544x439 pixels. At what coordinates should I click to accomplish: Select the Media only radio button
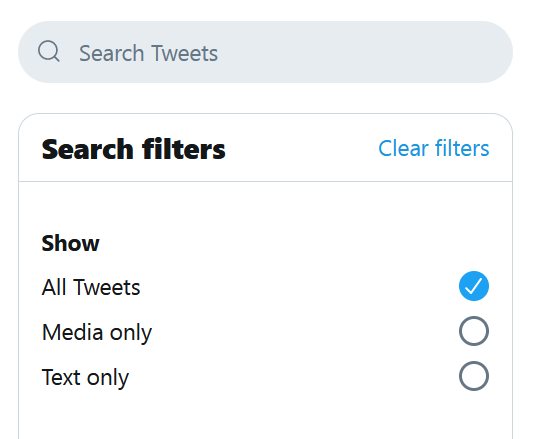(x=474, y=331)
